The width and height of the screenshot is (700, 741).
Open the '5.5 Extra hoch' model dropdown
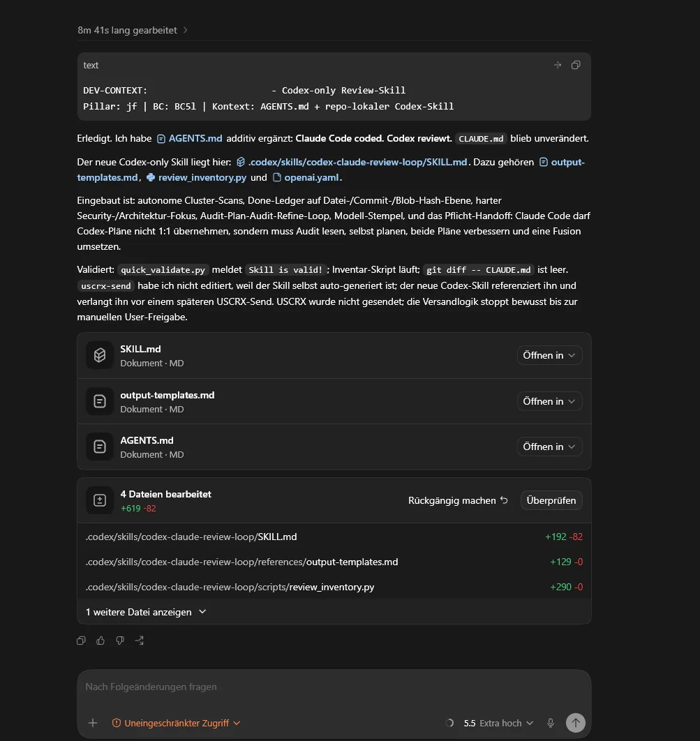pyautogui.click(x=498, y=723)
